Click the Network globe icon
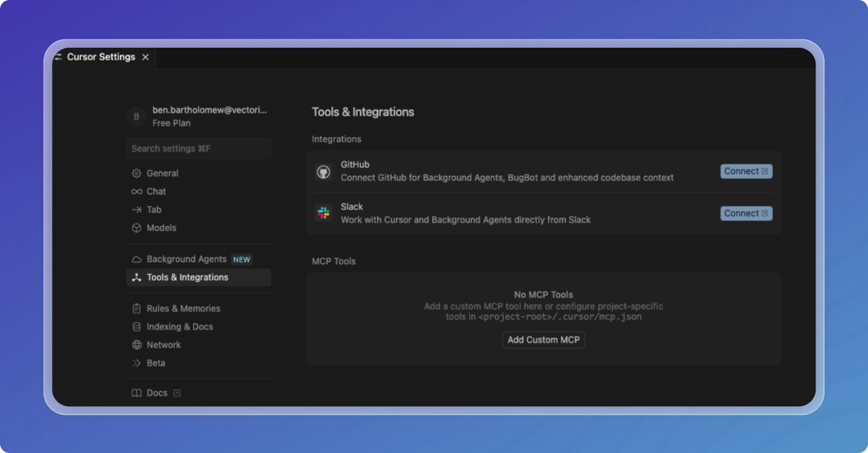Screen dimensions: 868x453 coord(136,345)
